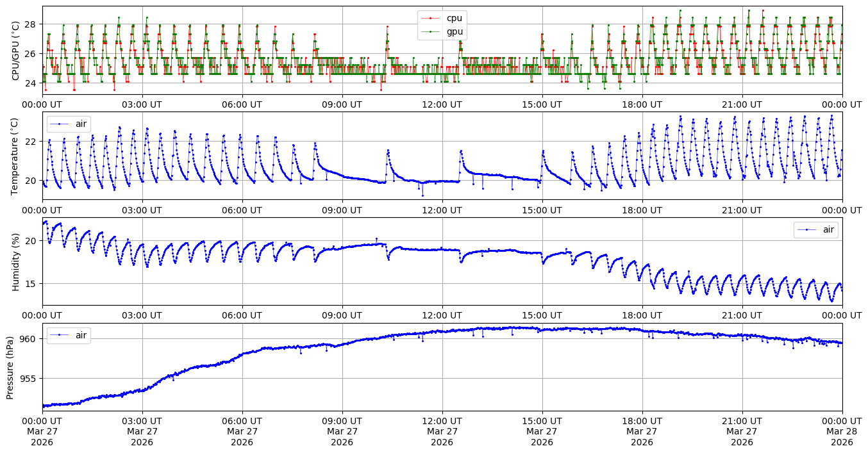The image size is (868, 453).
Task: Click the bottom-left 00:00 UT Mar 27 label
Action: [x=42, y=432]
